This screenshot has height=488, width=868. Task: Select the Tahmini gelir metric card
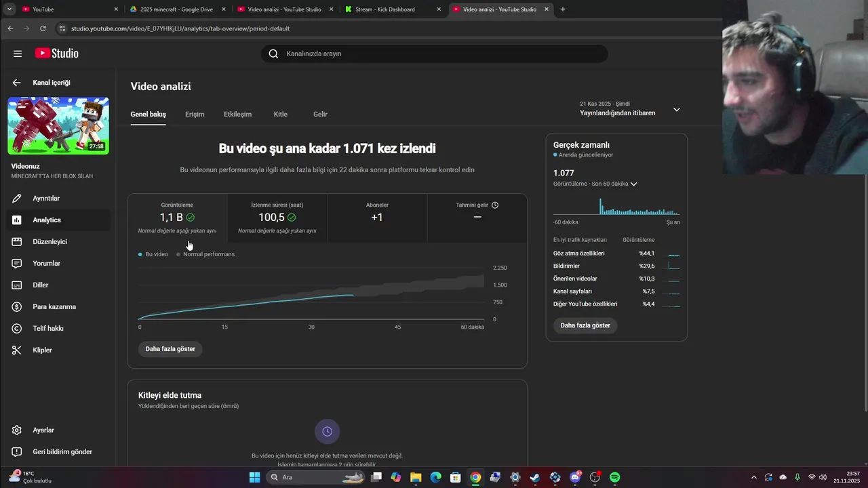(x=477, y=218)
